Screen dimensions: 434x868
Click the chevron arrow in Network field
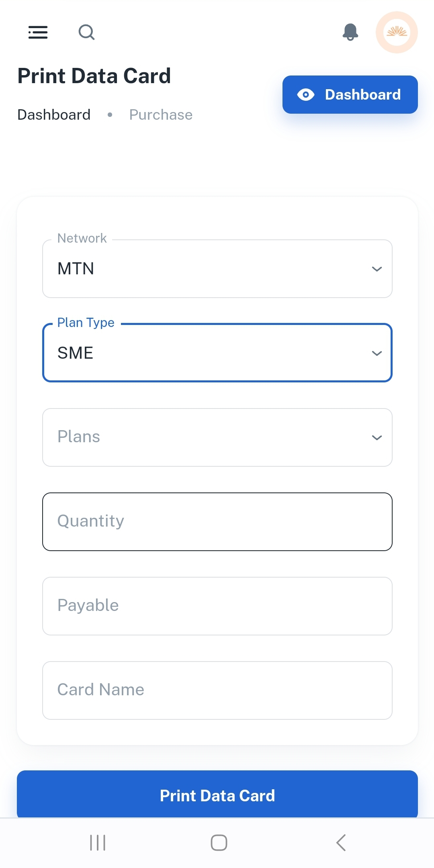click(377, 269)
